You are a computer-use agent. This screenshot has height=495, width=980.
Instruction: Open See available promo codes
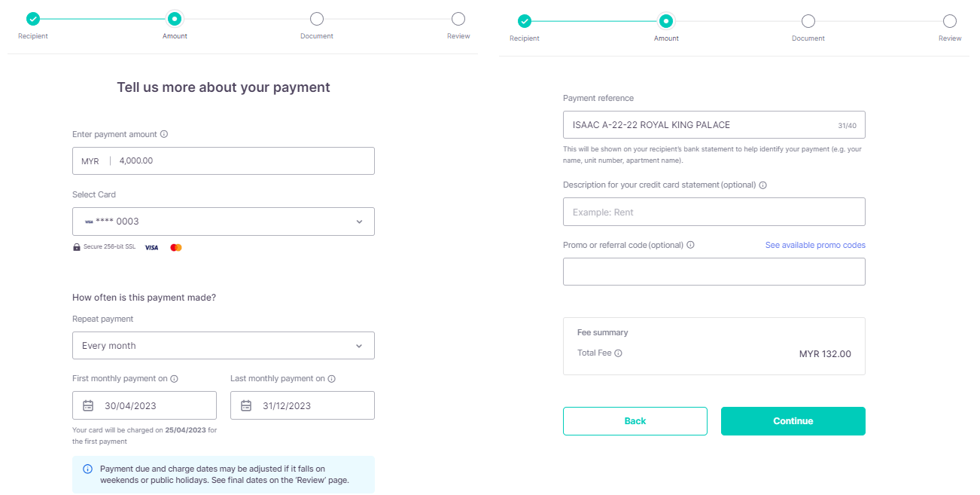(815, 245)
